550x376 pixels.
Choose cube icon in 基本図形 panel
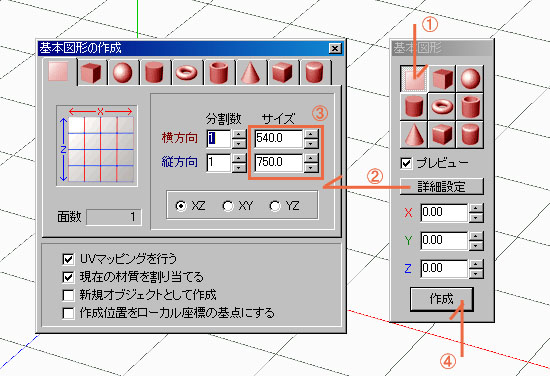click(442, 79)
